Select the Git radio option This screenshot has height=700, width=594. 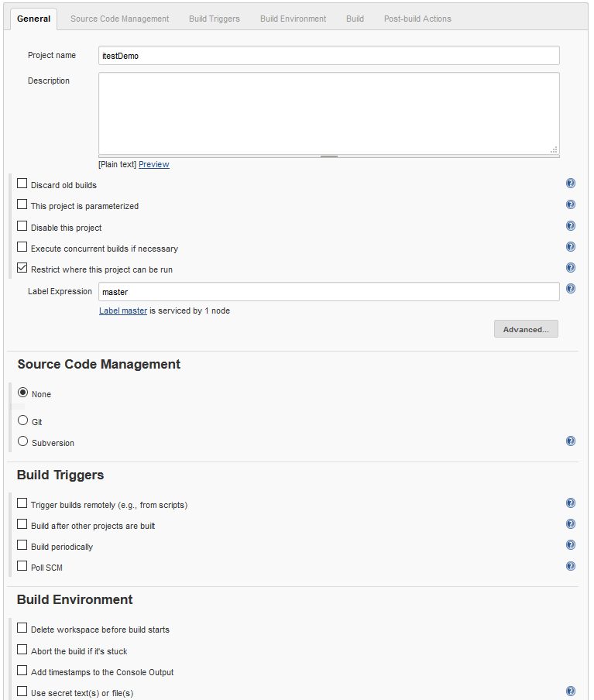pyautogui.click(x=22, y=420)
